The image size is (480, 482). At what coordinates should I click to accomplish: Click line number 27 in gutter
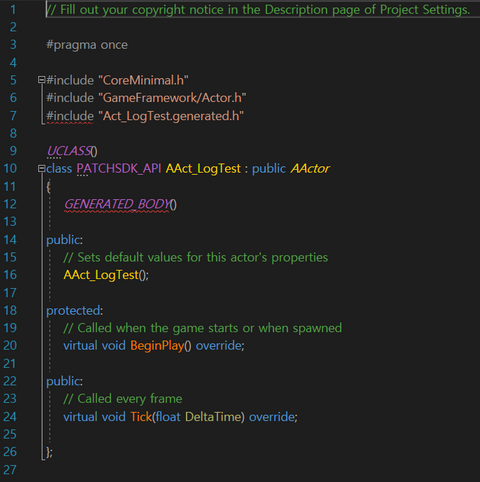(x=10, y=470)
